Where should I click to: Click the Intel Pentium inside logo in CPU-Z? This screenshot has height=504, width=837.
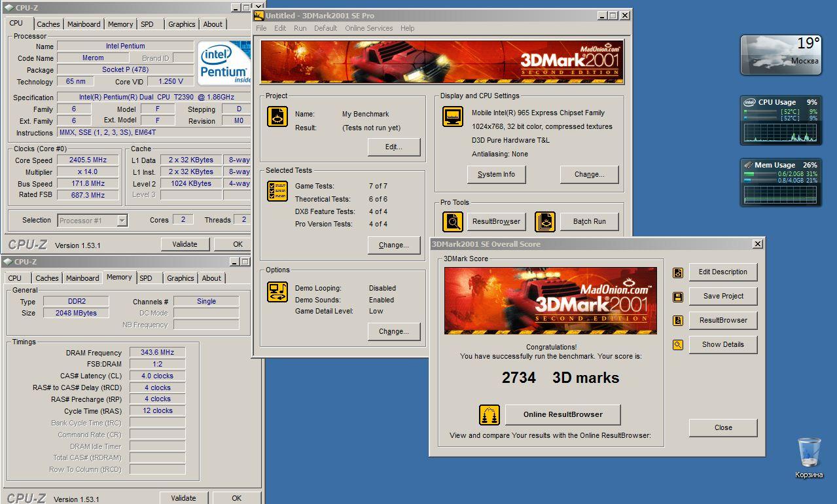point(224,62)
